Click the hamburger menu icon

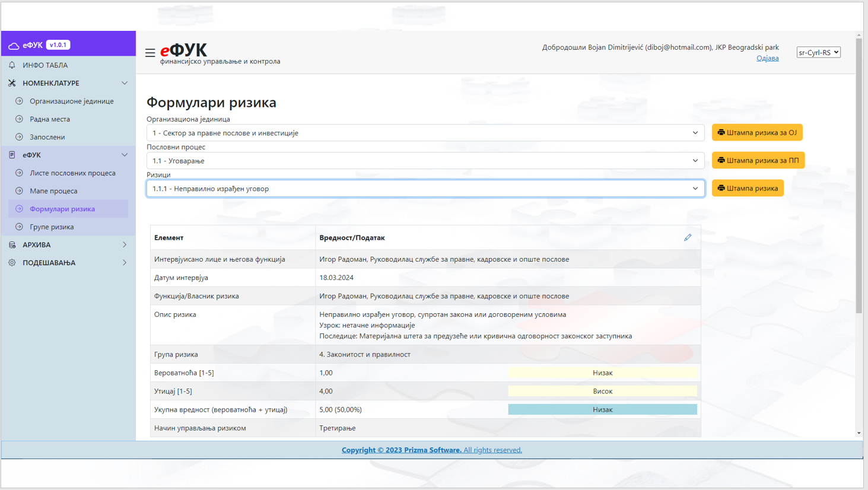point(150,53)
